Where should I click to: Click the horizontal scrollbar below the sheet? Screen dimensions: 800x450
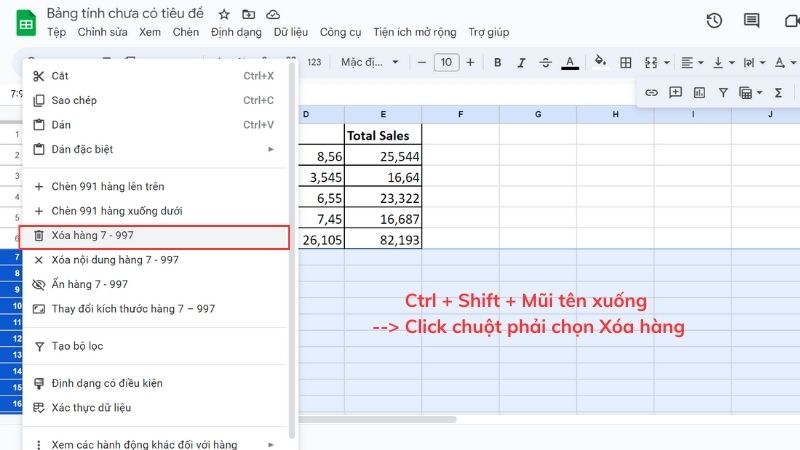pos(378,420)
